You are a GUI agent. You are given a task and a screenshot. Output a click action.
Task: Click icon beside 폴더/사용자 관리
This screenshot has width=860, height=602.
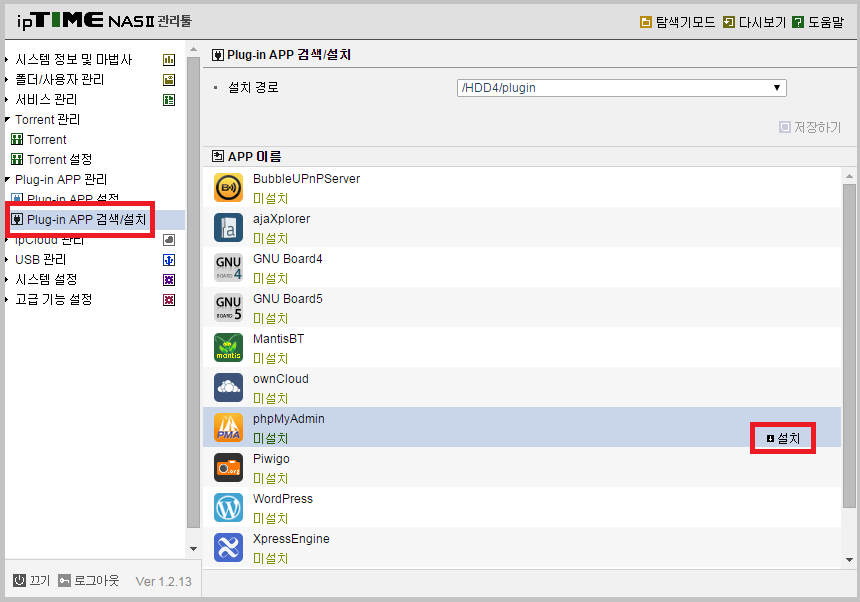pos(169,80)
